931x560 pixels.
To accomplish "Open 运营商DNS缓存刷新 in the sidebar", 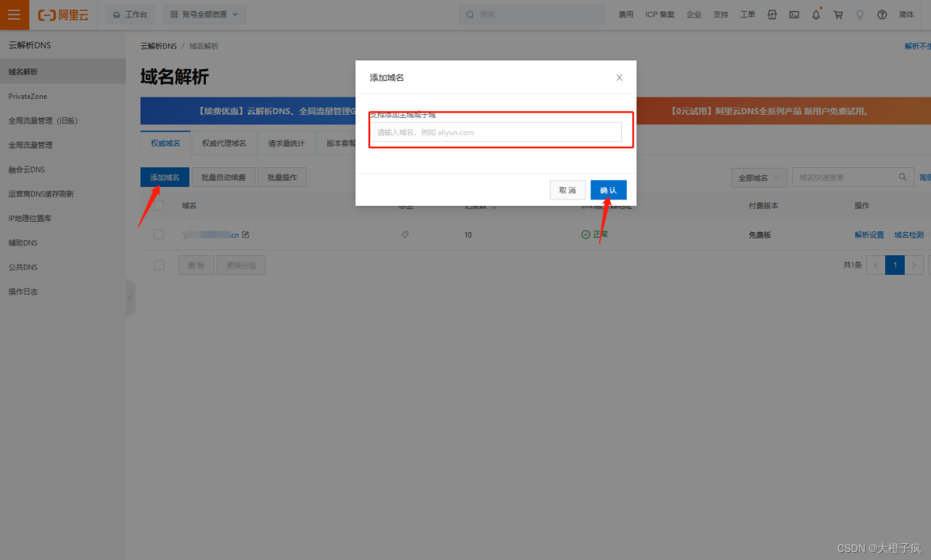I will (63, 194).
